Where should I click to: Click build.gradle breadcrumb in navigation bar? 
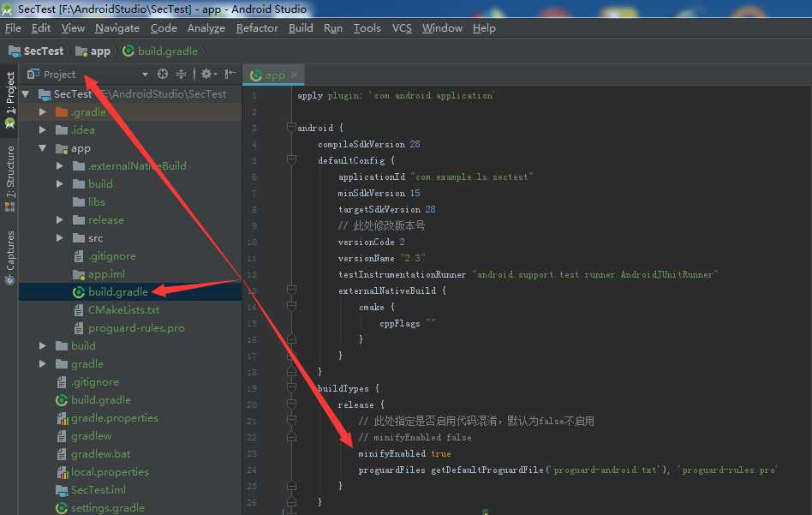[x=160, y=51]
